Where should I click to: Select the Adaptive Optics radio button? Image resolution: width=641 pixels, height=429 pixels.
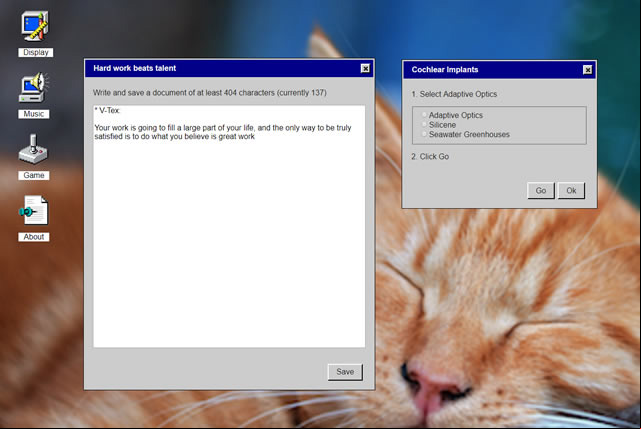[424, 115]
